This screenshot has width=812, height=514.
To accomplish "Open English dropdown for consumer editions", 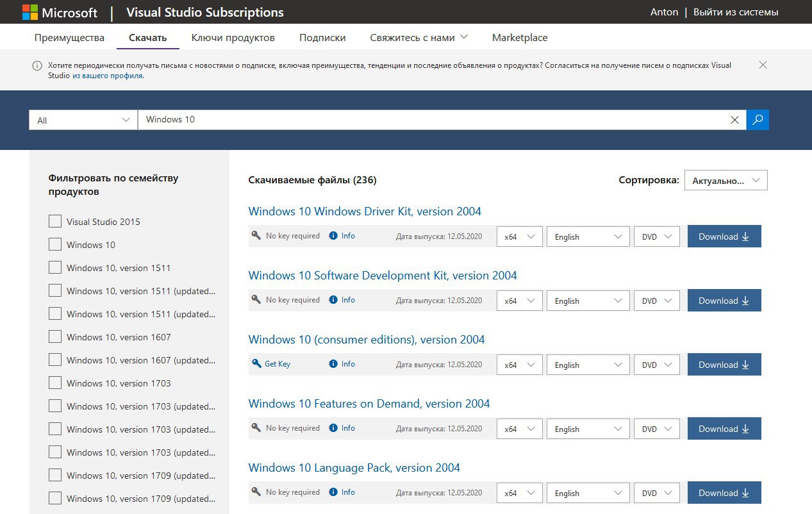I will [x=588, y=365].
